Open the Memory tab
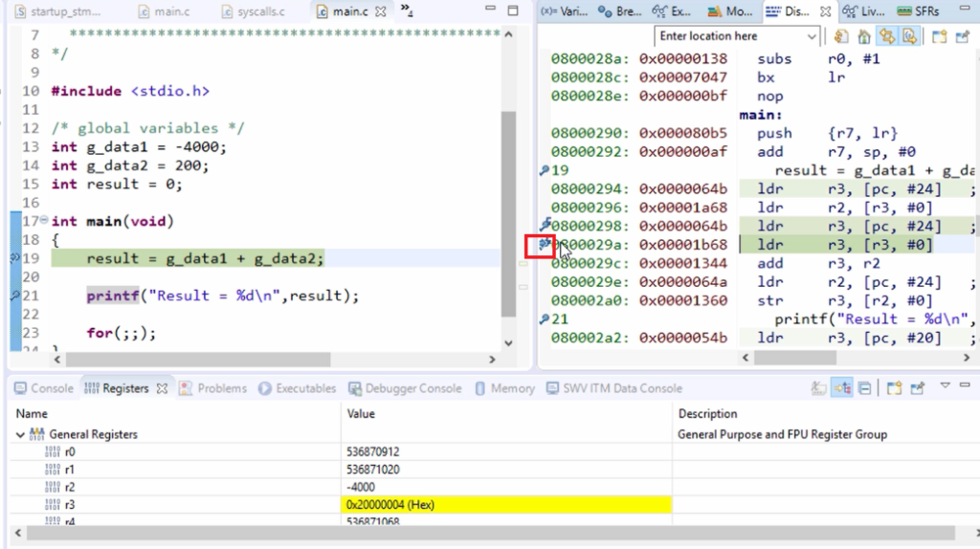 [x=505, y=388]
